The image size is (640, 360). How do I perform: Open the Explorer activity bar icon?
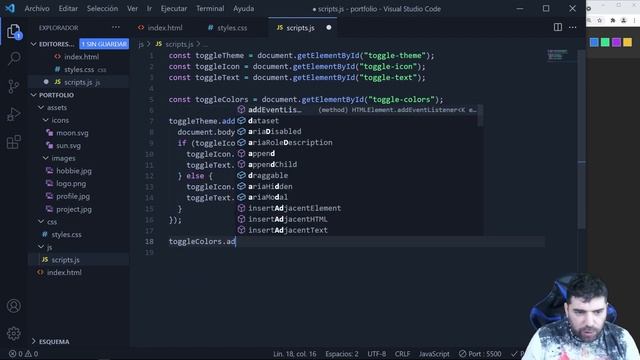[14, 32]
